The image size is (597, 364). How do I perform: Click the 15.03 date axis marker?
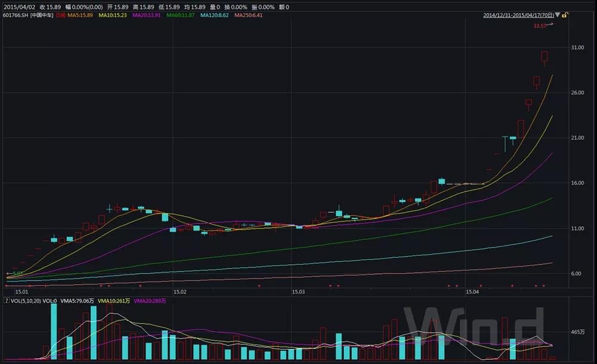(x=298, y=292)
